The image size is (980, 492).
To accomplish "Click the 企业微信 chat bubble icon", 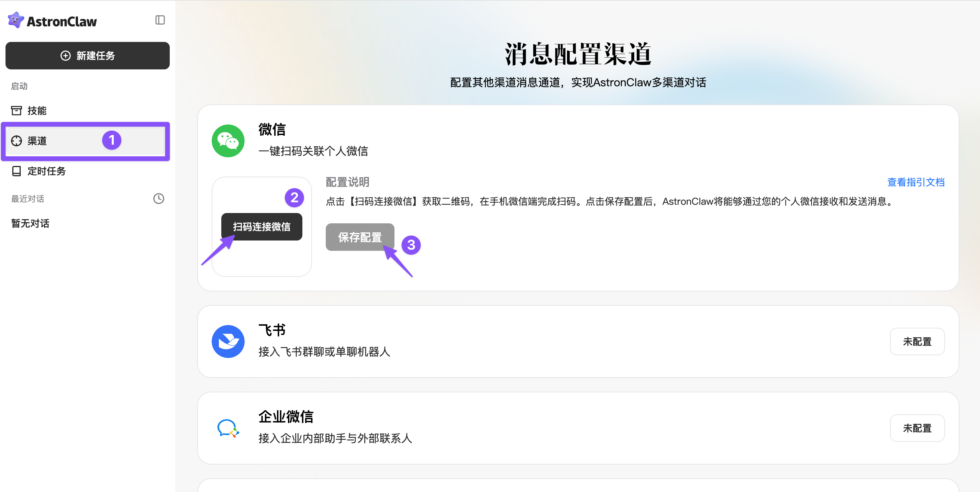I will (x=228, y=428).
